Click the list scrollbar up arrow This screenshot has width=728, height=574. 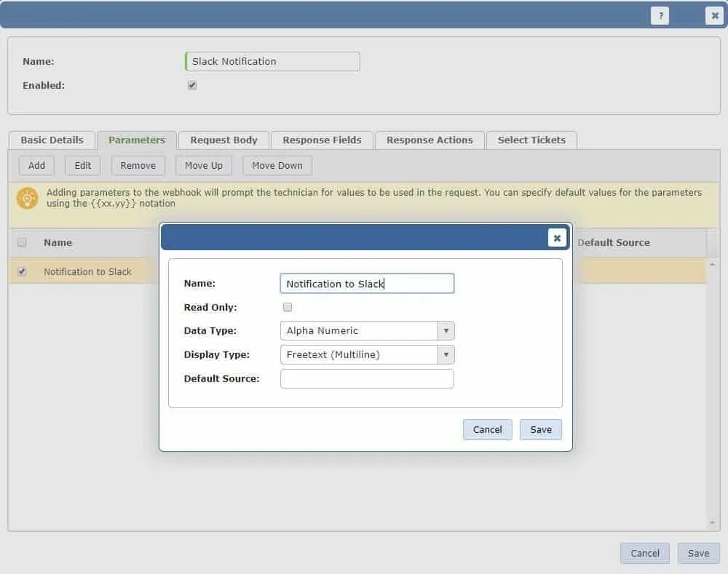[713, 264]
